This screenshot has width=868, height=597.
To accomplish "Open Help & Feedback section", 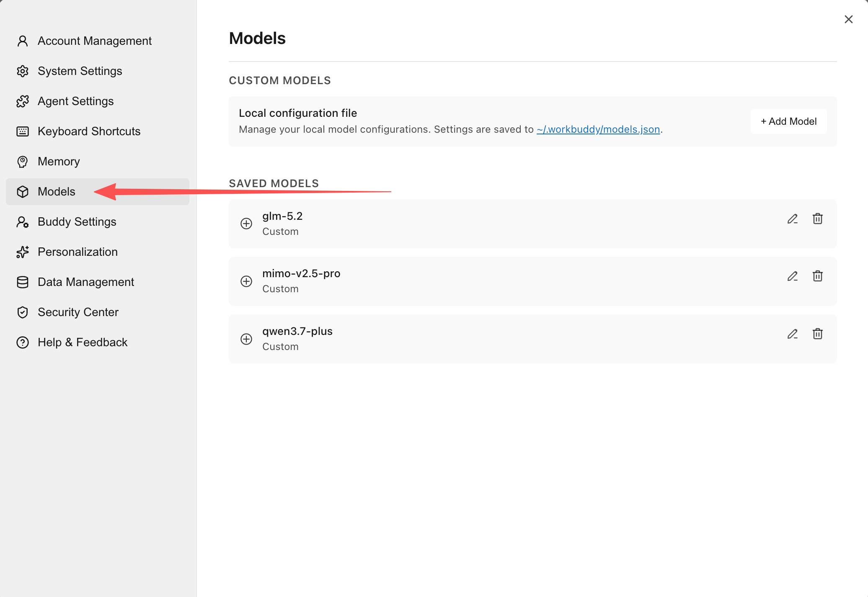I will click(x=98, y=342).
